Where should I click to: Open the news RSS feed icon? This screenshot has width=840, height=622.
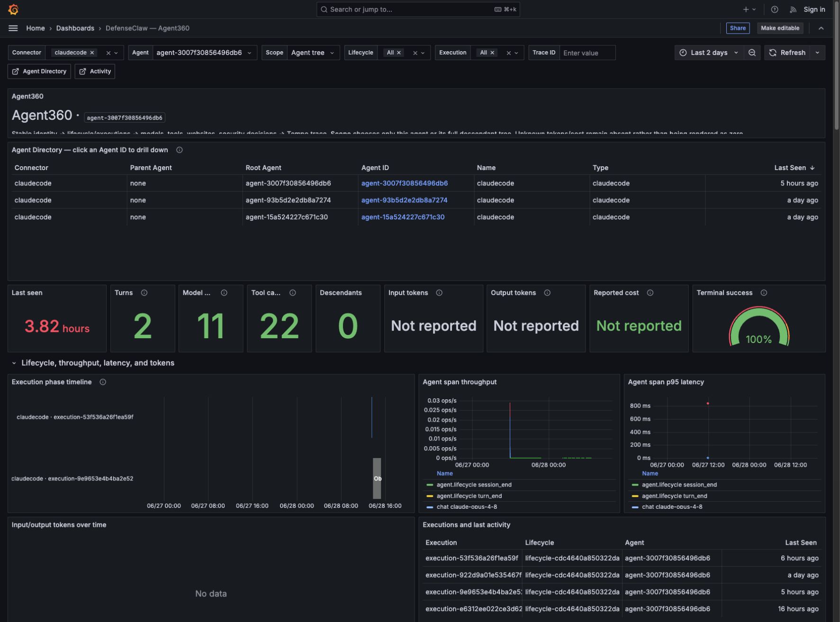tap(793, 9)
